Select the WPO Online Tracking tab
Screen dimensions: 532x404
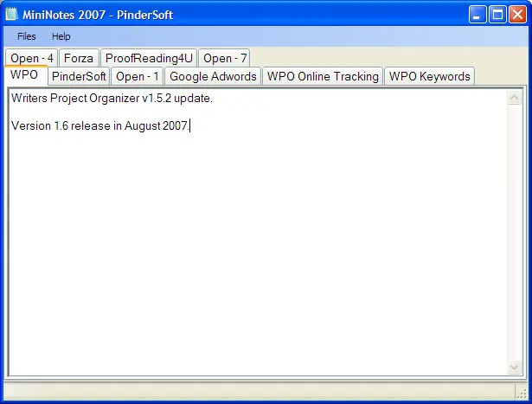tap(323, 76)
